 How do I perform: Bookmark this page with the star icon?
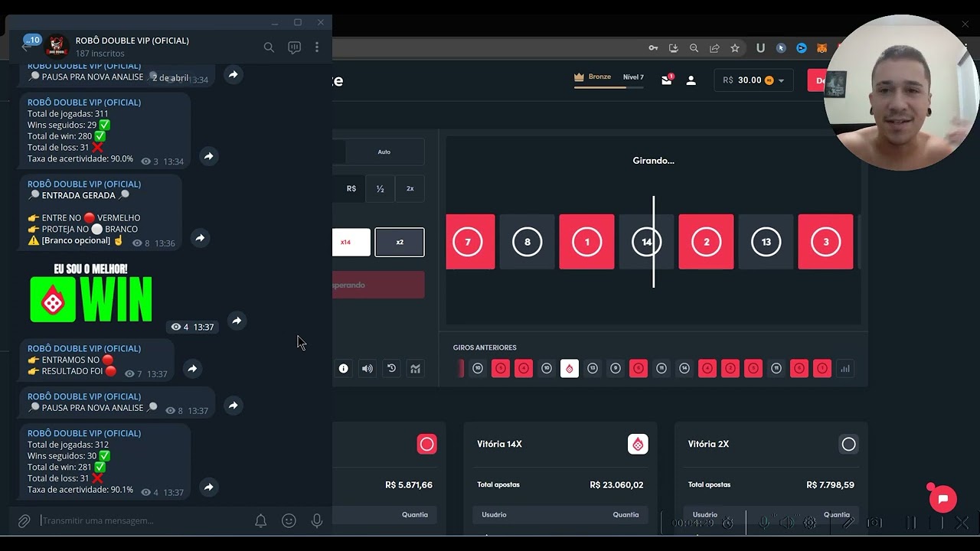click(x=735, y=48)
